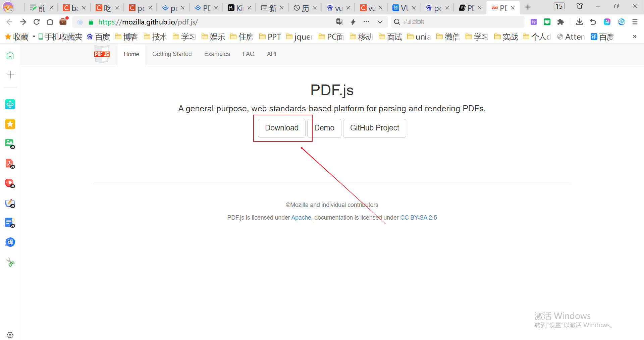The image size is (644, 340).
Task: Open a new tab with plus button
Action: [528, 7]
